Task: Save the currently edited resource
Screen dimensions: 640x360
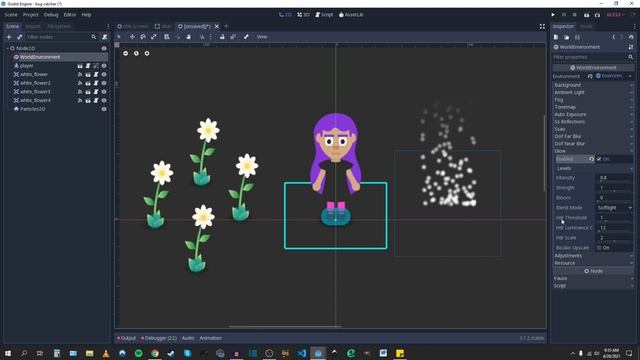Action: (577, 37)
